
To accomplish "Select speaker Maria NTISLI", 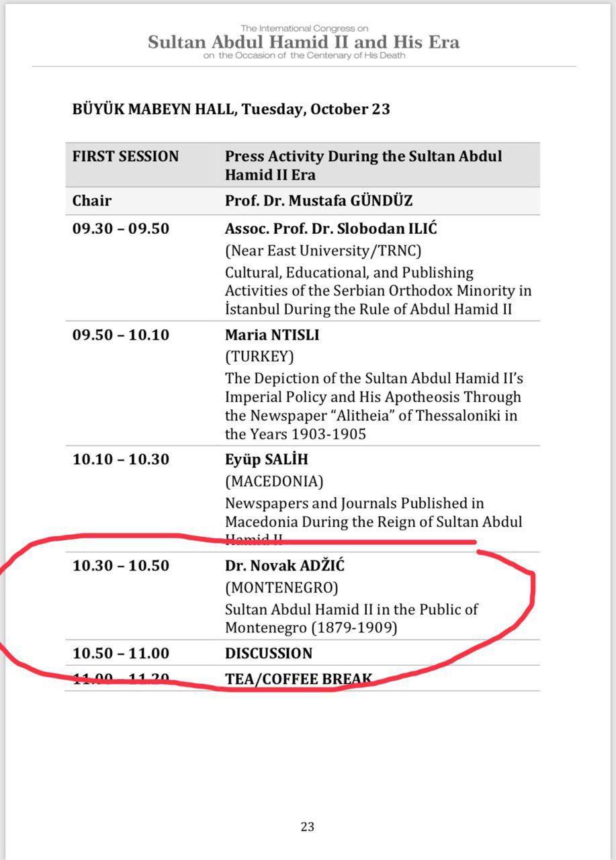I will (x=272, y=335).
